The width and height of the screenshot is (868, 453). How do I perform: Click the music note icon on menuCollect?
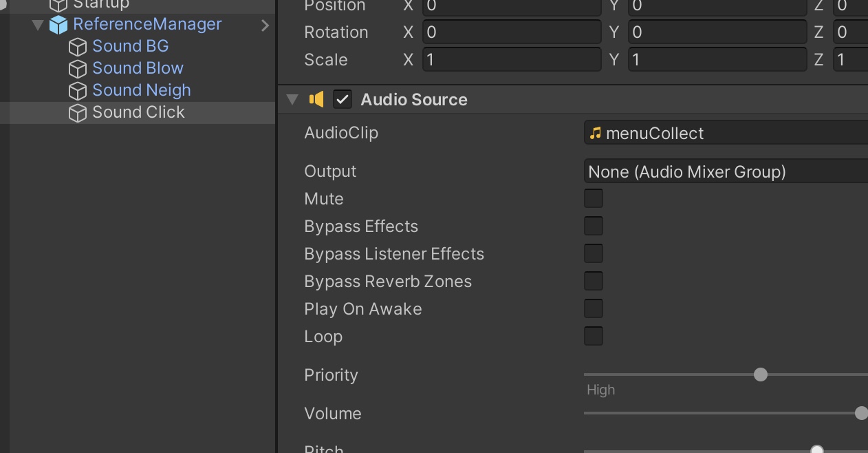[595, 132]
